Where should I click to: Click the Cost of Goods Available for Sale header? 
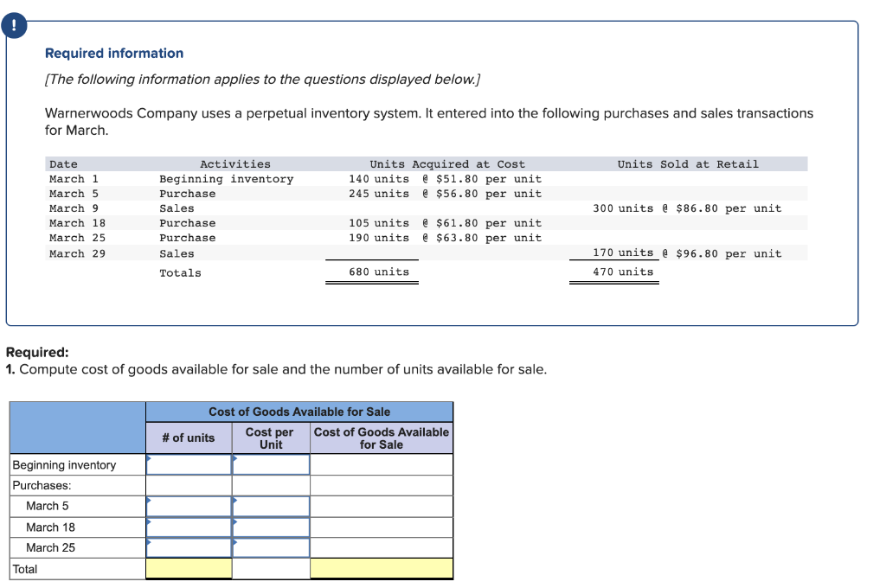[x=299, y=411]
